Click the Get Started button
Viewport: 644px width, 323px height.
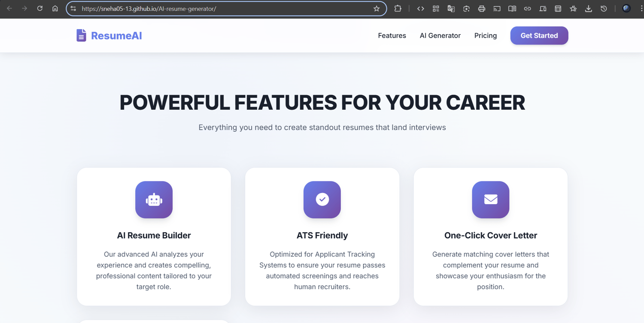(539, 36)
